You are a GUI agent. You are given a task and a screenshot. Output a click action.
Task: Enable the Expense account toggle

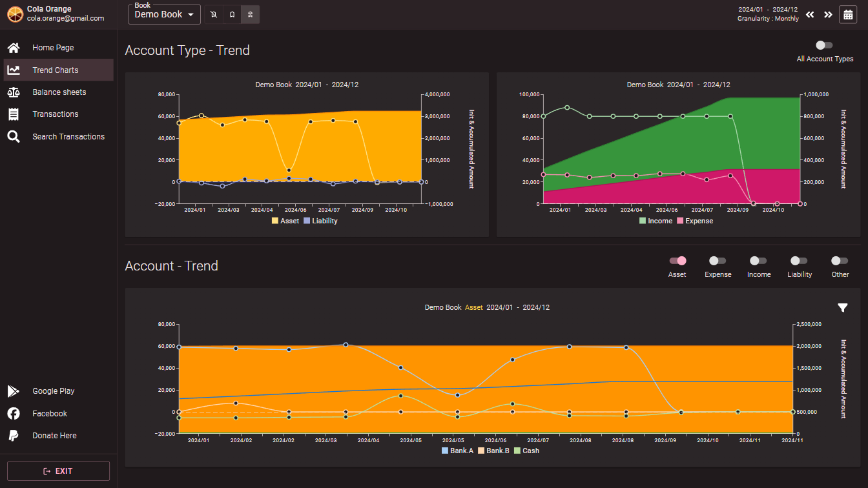(x=718, y=261)
